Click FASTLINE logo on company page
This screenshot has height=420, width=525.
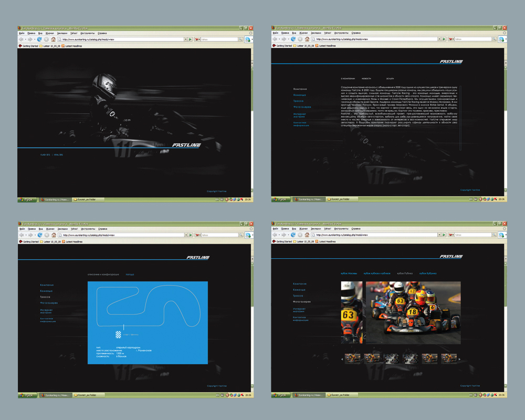coord(451,61)
